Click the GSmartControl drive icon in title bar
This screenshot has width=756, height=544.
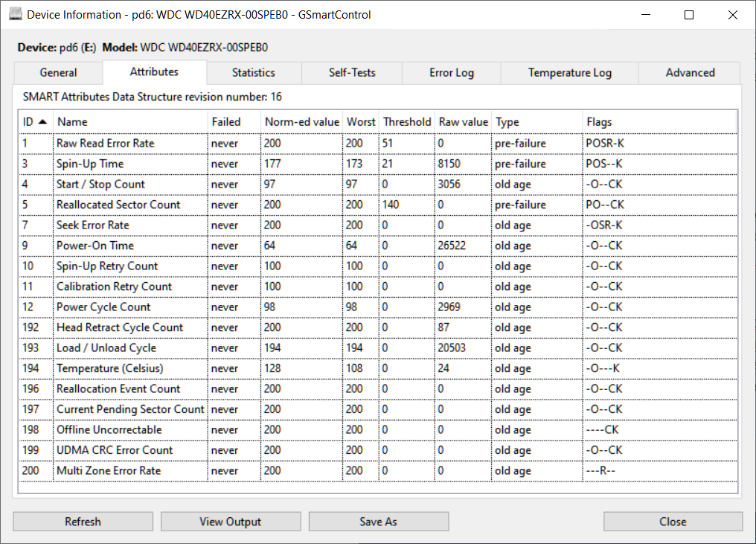pos(15,14)
